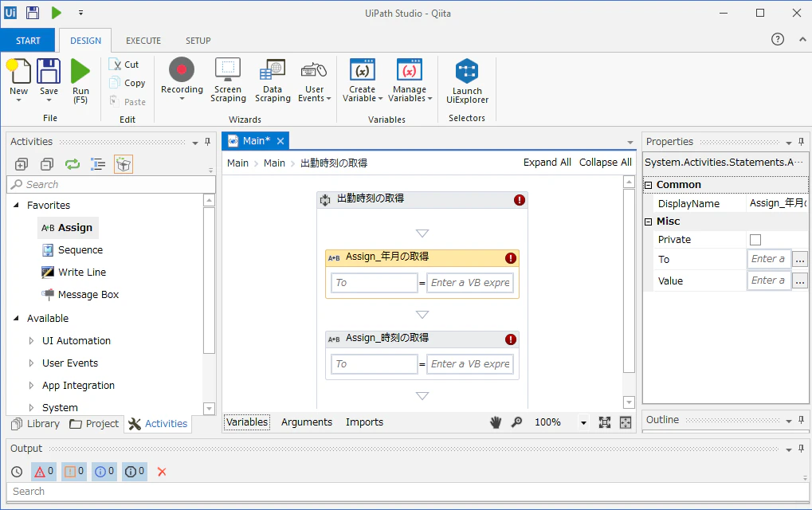Collapse all activities tree icon
Image resolution: width=812 pixels, height=510 pixels.
pos(46,165)
